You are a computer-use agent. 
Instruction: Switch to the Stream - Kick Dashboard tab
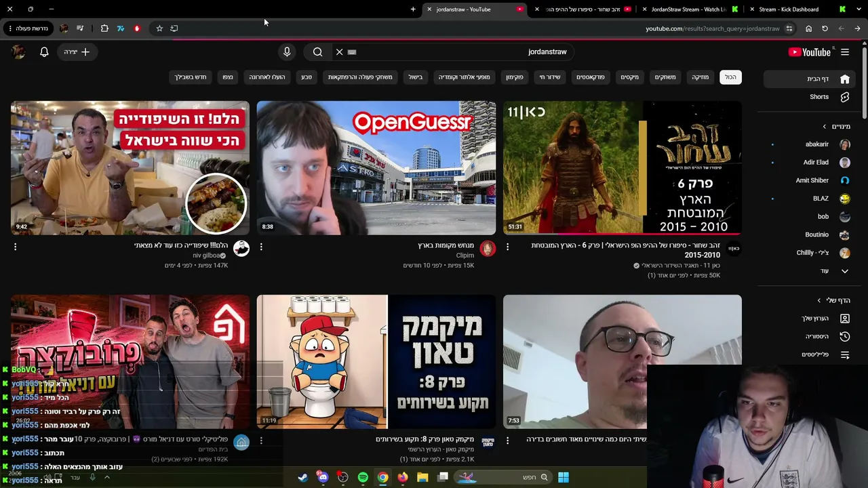(x=797, y=9)
